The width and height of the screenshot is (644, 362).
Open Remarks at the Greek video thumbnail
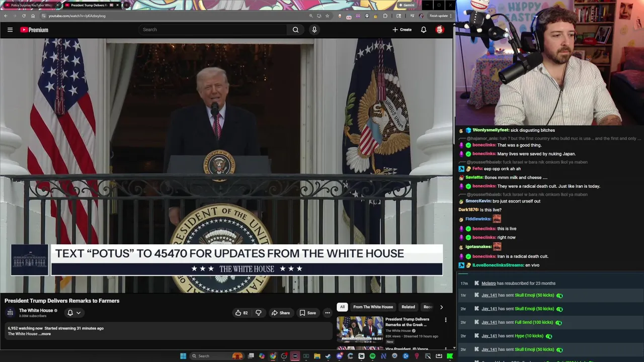tap(360, 329)
